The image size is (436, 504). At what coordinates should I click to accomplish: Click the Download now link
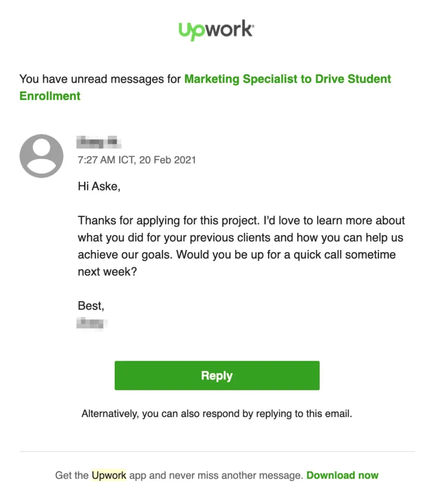[x=342, y=475]
